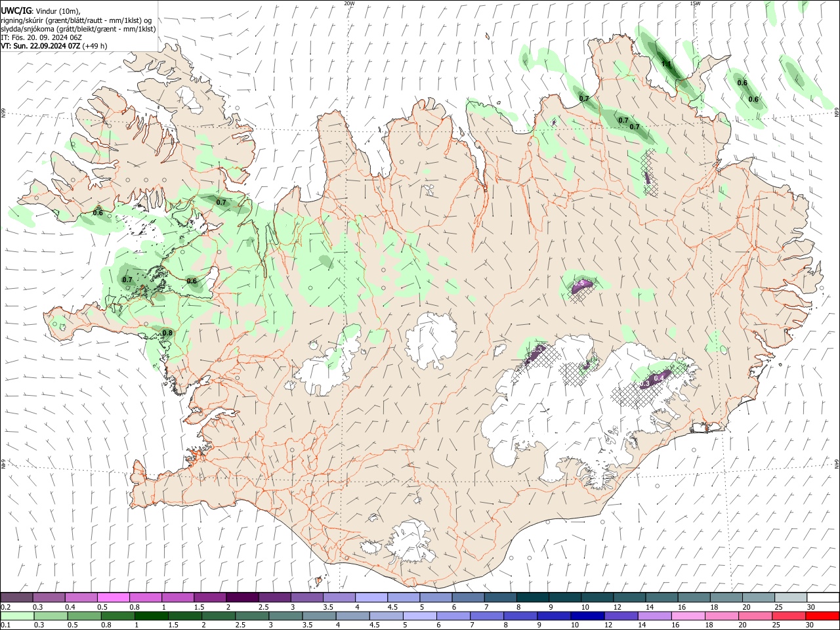Click the dark mauve 0.2 swatch in upper legend

(x=17, y=598)
